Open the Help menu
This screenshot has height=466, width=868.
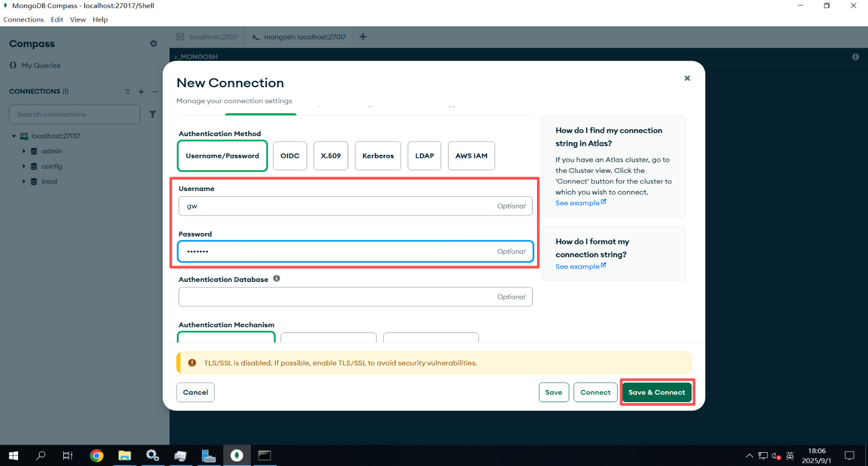(100, 20)
